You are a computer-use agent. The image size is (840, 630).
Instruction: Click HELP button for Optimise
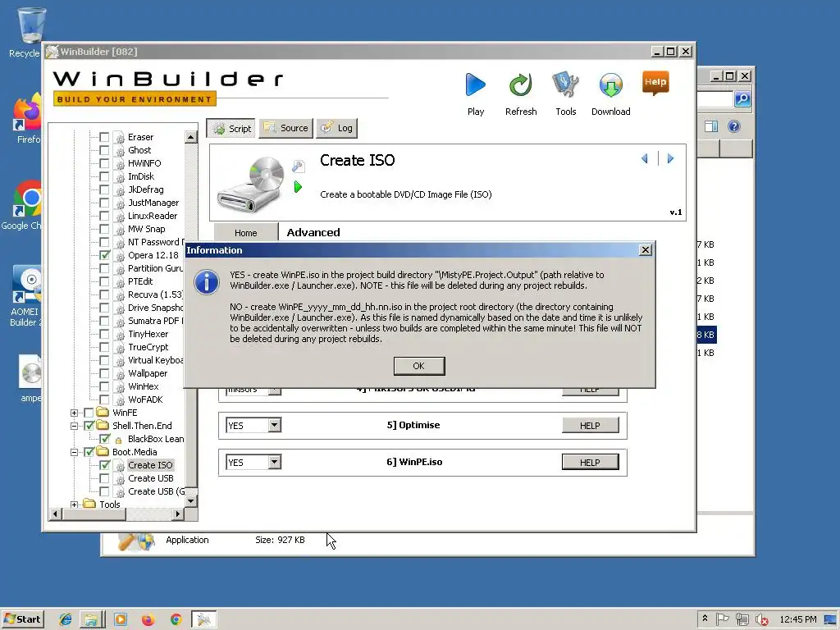pyautogui.click(x=590, y=426)
